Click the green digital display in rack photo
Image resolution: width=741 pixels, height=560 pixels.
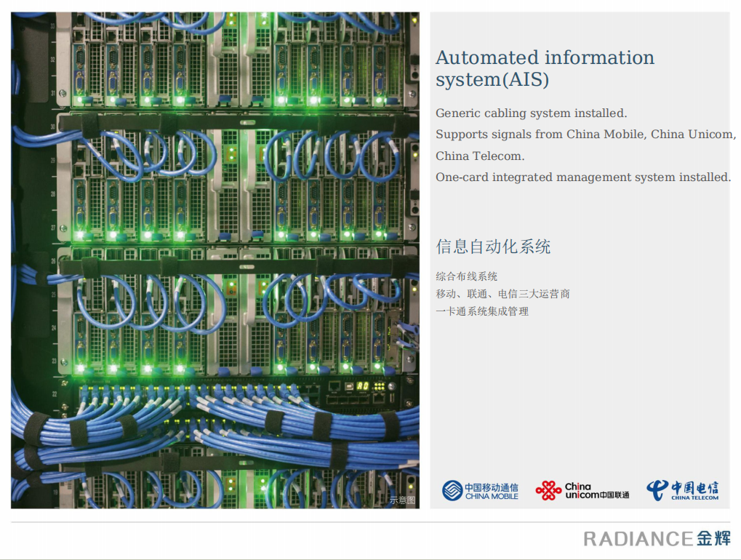[x=362, y=386]
